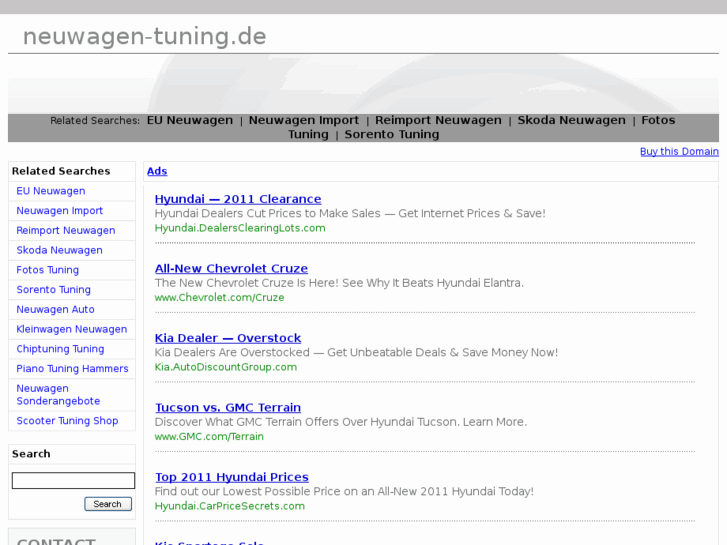
Task: Click Hyundai.DealersClearingLots.com URL
Action: tap(240, 228)
